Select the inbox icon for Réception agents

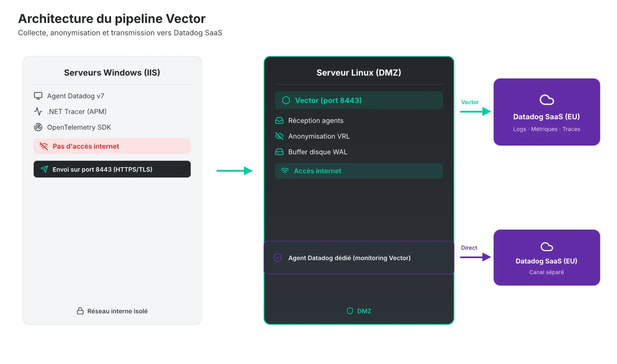pos(279,120)
